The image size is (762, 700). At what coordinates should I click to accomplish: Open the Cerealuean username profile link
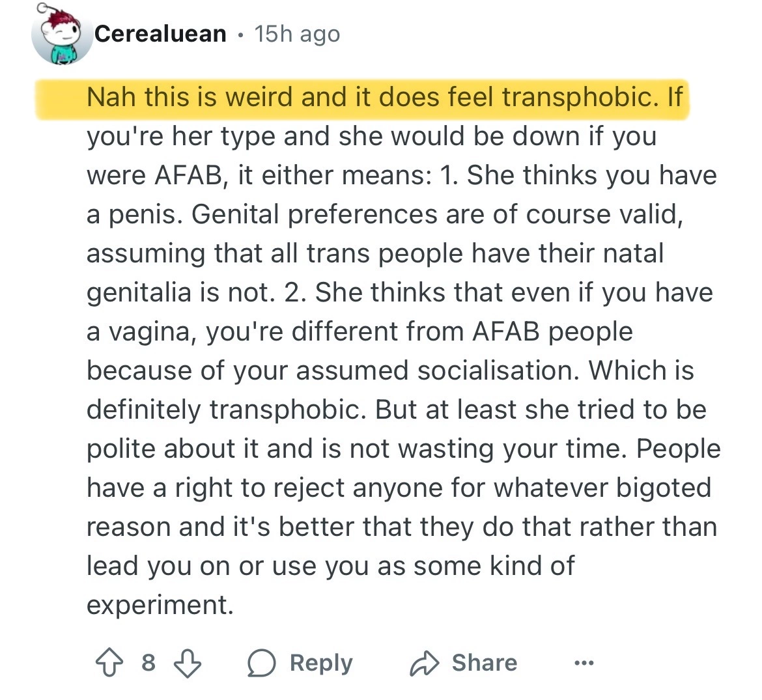(x=160, y=34)
